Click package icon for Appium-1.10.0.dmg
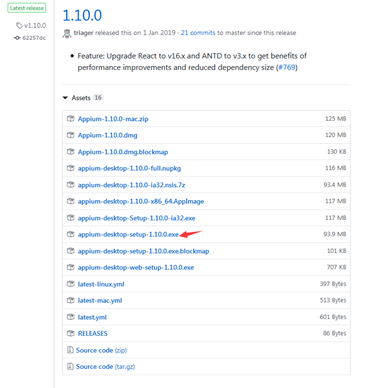The width and height of the screenshot is (376, 388). 70,135
